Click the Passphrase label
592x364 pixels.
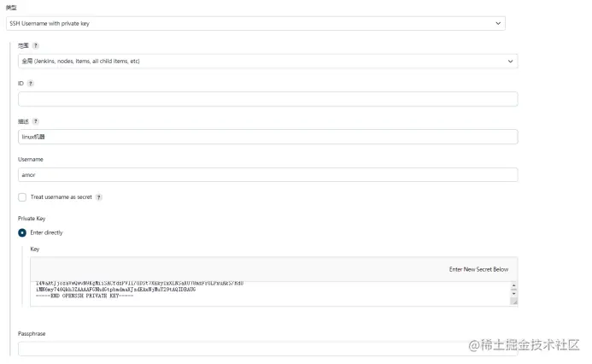coord(32,334)
